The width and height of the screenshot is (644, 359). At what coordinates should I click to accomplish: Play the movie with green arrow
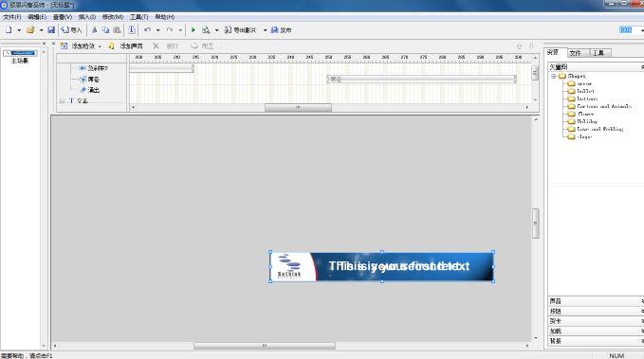193,30
